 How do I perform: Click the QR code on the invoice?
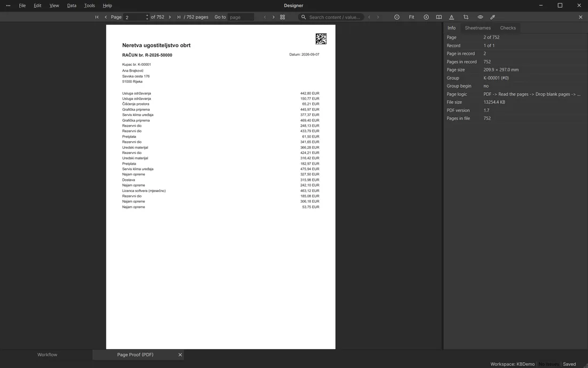pyautogui.click(x=321, y=39)
